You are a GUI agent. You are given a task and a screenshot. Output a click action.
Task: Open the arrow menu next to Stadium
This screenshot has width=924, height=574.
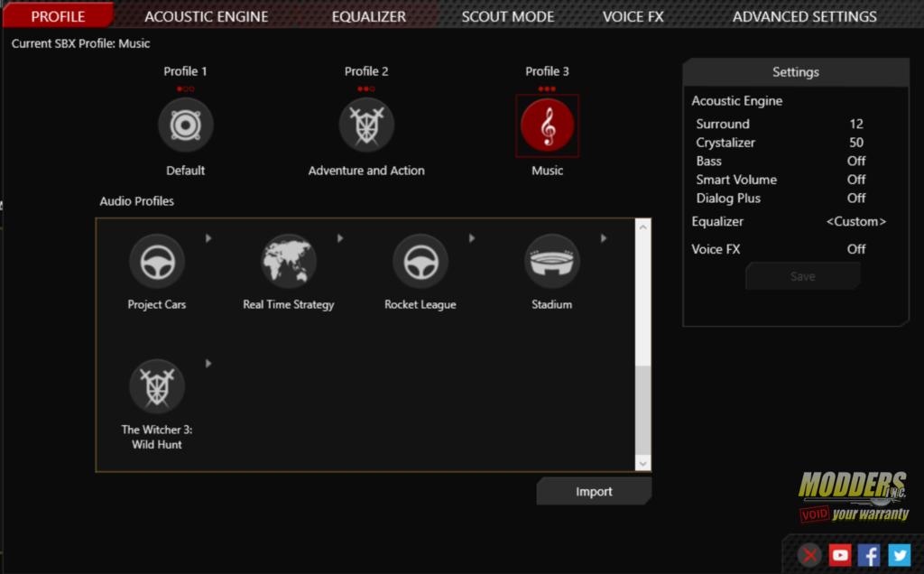pyautogui.click(x=604, y=238)
